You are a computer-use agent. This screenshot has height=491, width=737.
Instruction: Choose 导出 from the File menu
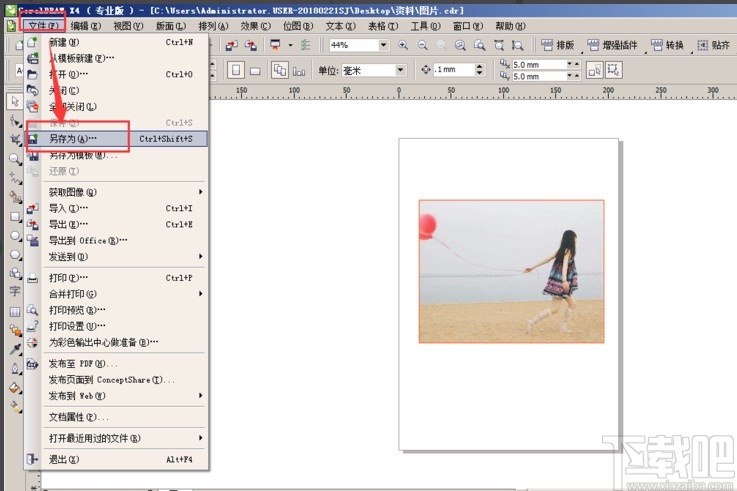[x=118, y=224]
